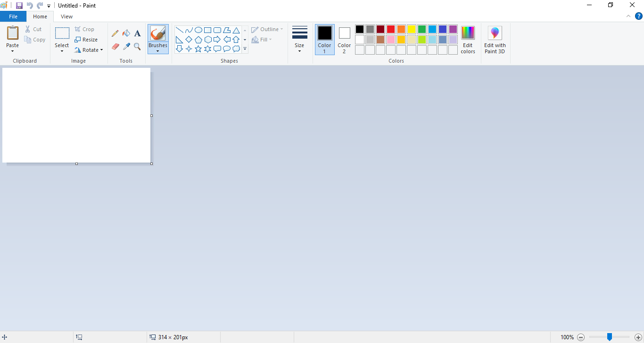The height and width of the screenshot is (343, 644).
Task: Switch to the Home tab
Action: (40, 16)
